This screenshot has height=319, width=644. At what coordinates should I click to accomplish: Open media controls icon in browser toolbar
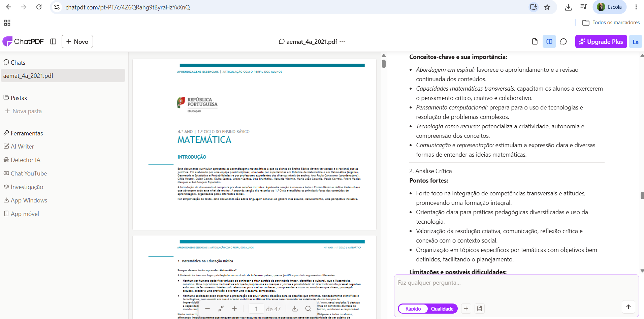pos(584,7)
